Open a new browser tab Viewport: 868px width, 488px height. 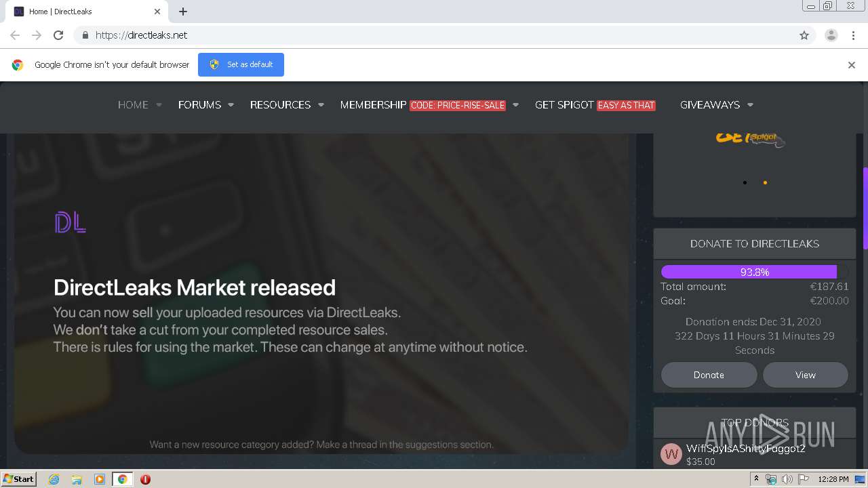183,12
